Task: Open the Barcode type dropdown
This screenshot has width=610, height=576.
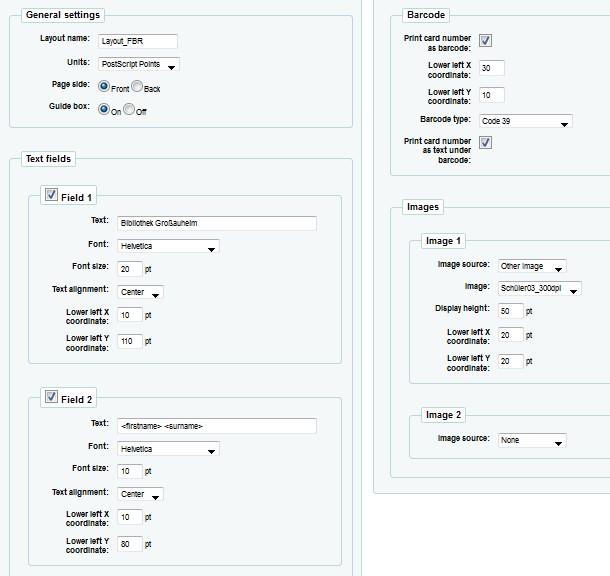Action: pyautogui.click(x=525, y=121)
